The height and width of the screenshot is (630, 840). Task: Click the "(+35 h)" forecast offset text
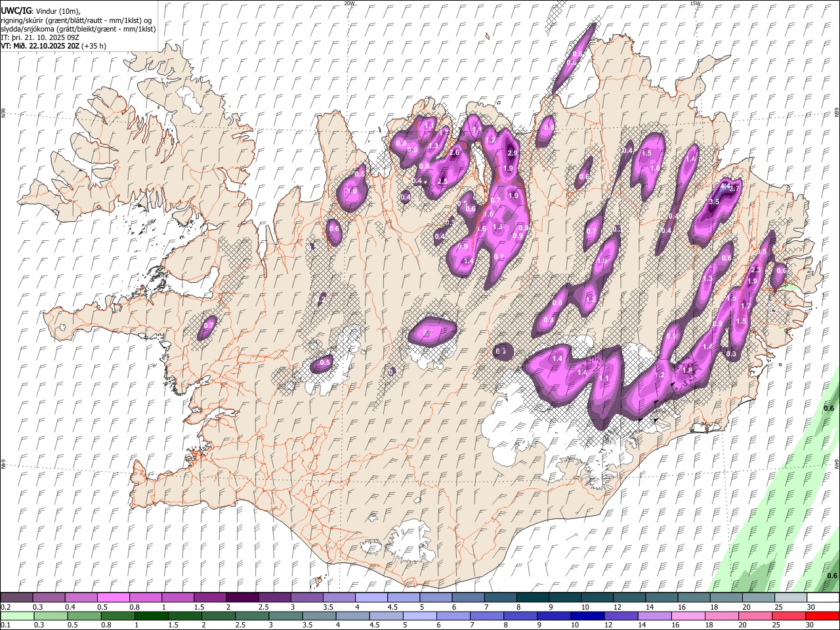coord(94,46)
